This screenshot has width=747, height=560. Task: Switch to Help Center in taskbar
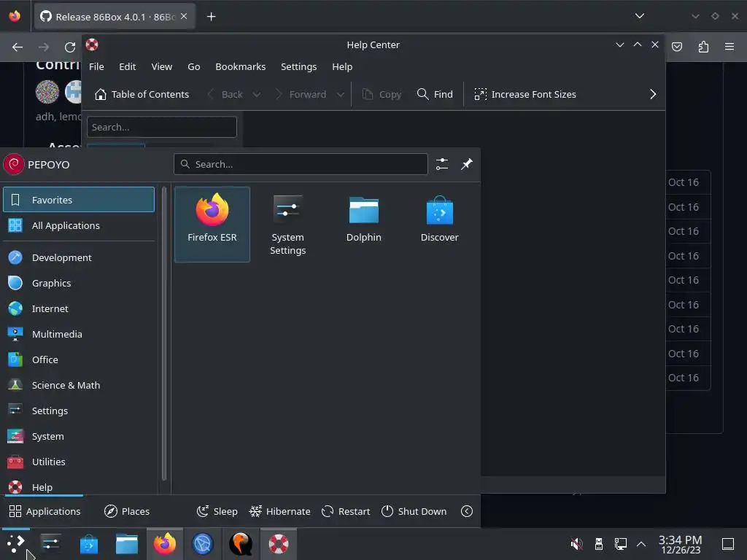[278, 544]
